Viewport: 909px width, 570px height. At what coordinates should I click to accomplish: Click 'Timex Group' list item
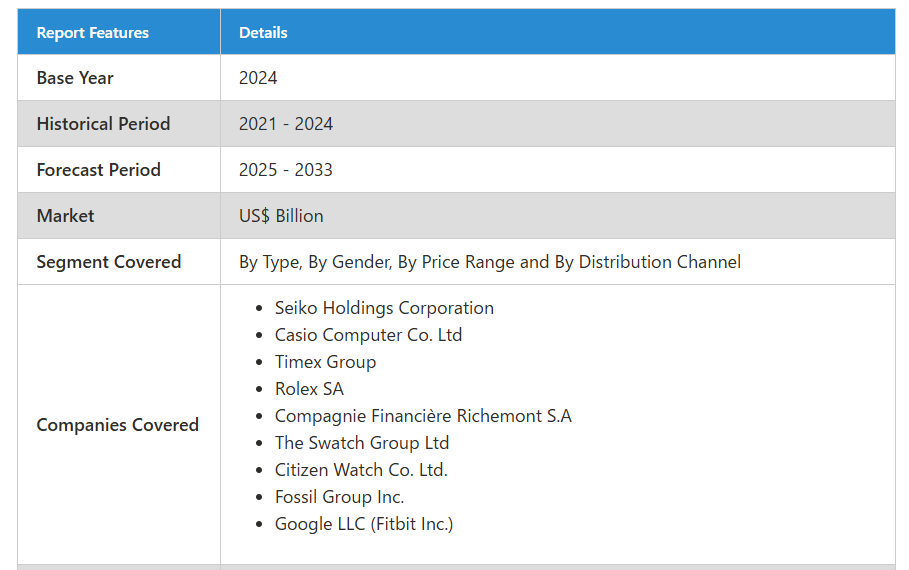[325, 362]
